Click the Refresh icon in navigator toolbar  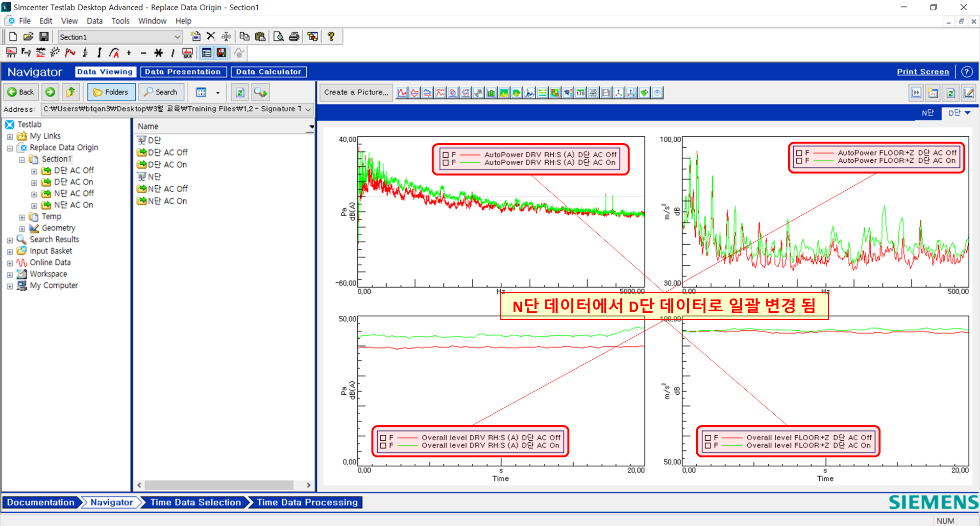coord(240,92)
